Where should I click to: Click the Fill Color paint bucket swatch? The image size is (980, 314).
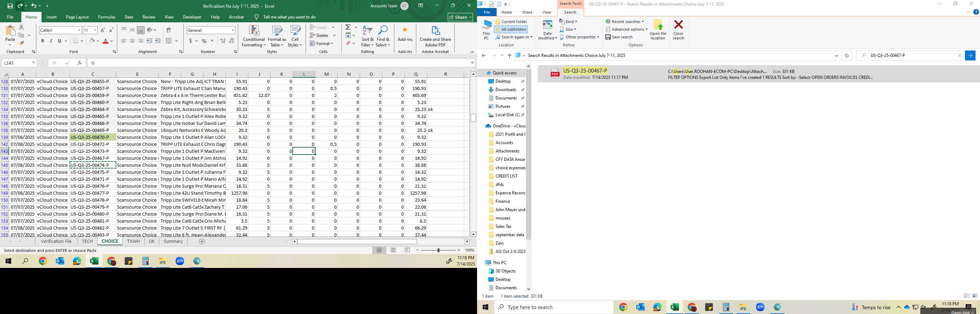pos(92,41)
